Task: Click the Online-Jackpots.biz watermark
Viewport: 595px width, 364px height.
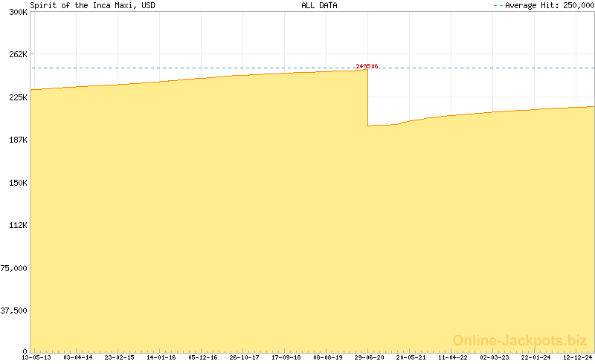Action: [519, 340]
